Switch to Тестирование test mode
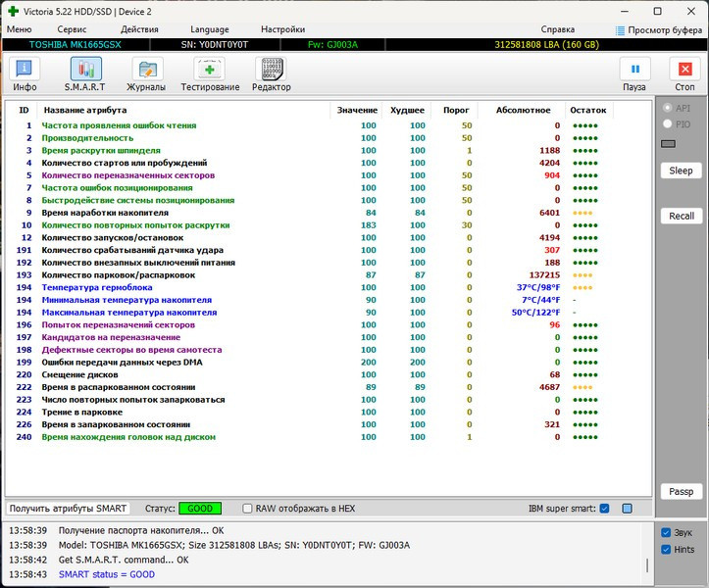This screenshot has height=588, width=709. point(210,71)
